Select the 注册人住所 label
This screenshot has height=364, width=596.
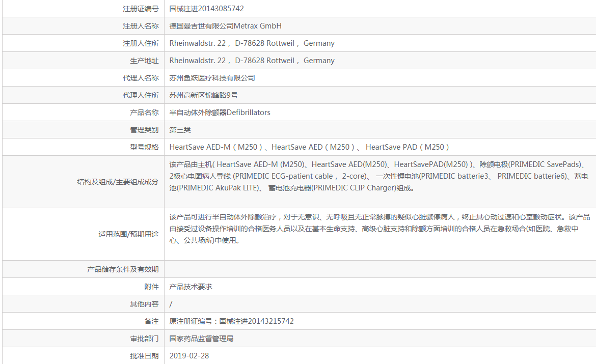click(x=141, y=43)
